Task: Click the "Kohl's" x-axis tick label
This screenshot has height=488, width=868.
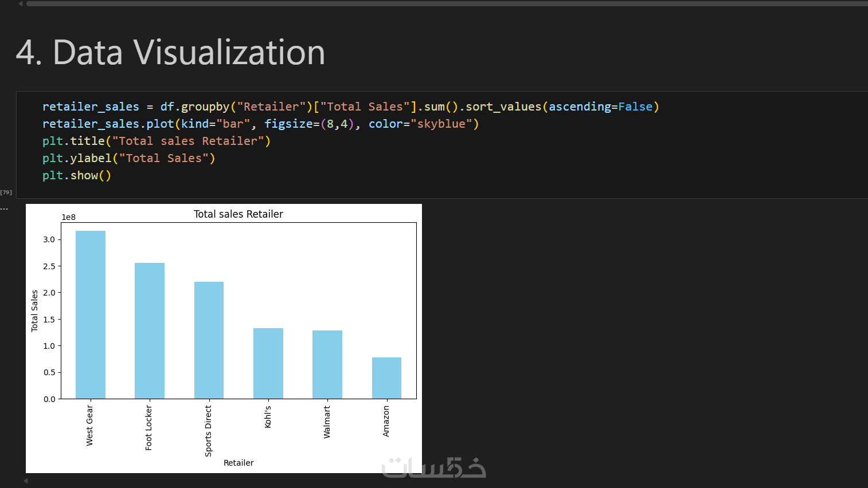Action: (268, 417)
